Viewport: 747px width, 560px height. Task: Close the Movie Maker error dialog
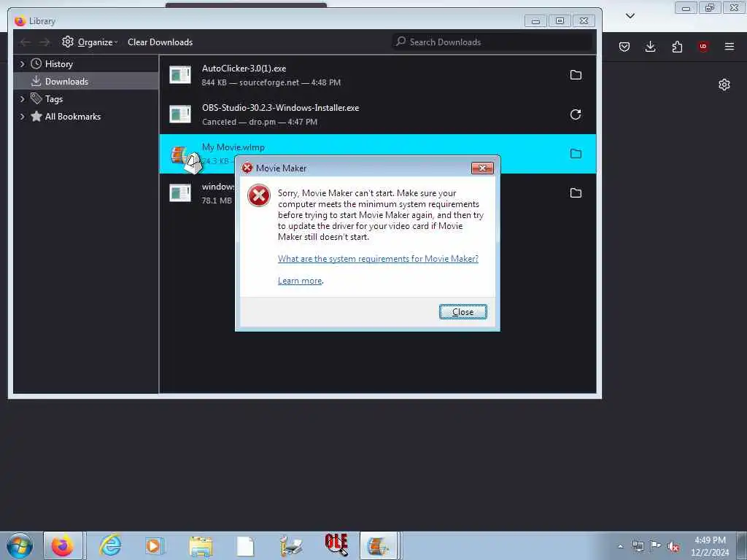point(462,312)
